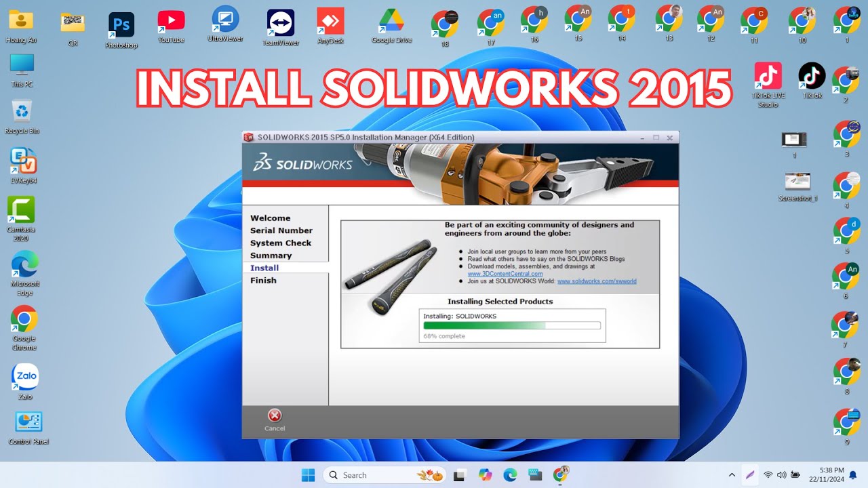The height and width of the screenshot is (488, 868).
Task: Select the This PC desktop icon
Action: click(x=22, y=70)
